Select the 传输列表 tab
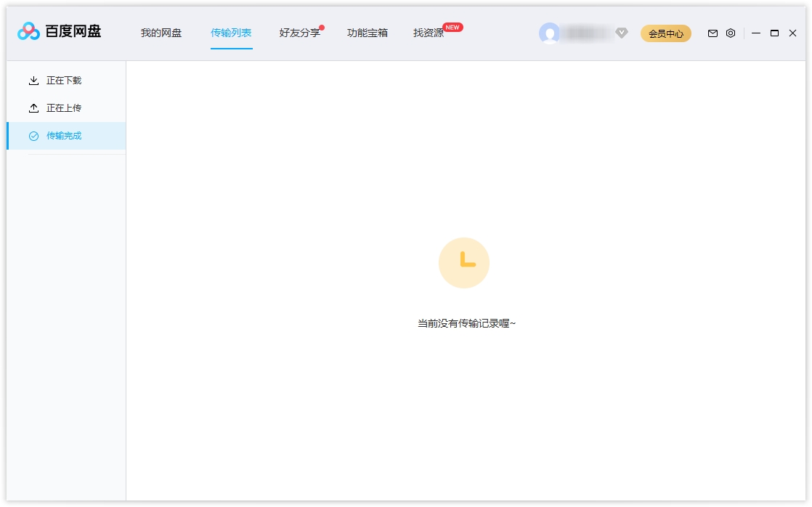Viewport: 812px width, 507px height. [x=231, y=33]
